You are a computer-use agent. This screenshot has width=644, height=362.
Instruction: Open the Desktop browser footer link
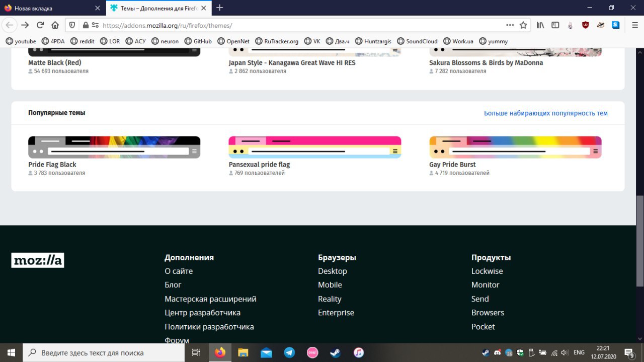coord(333,271)
